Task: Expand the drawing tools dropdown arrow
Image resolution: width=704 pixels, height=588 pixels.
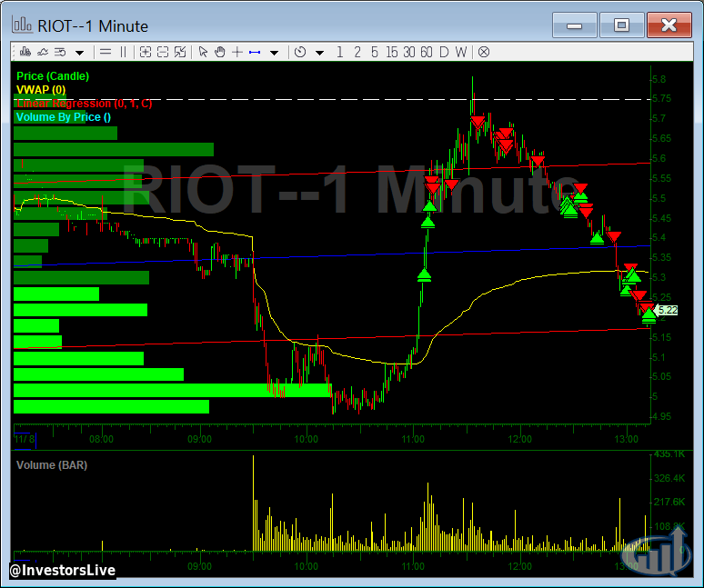Action: coord(274,53)
